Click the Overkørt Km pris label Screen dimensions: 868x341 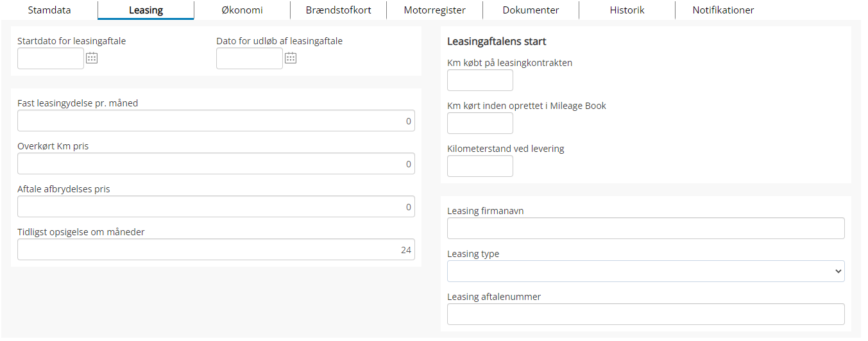[x=53, y=146]
